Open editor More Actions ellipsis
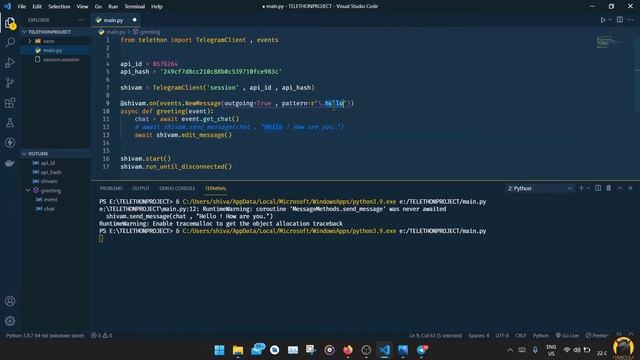 (x=631, y=20)
